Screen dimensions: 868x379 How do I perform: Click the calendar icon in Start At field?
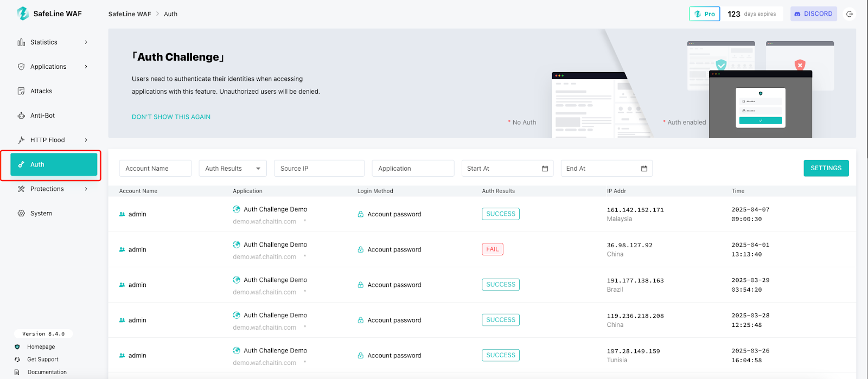pyautogui.click(x=545, y=169)
